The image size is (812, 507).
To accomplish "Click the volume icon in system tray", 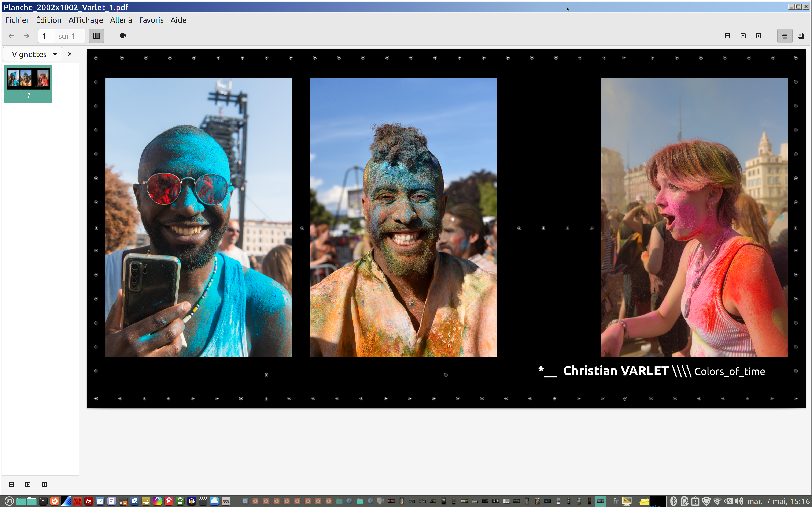I will click(x=739, y=501).
